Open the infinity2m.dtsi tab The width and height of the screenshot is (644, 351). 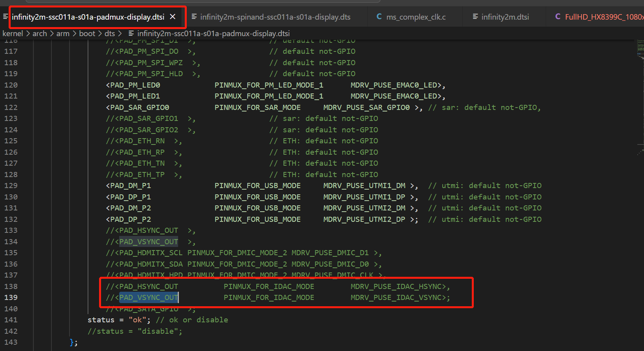pos(505,17)
